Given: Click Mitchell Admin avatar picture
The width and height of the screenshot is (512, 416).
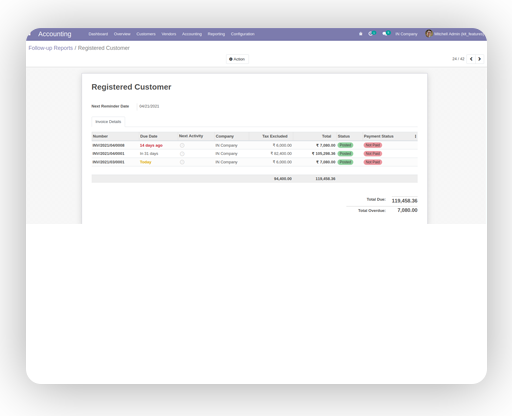Looking at the screenshot, I should coord(429,33).
